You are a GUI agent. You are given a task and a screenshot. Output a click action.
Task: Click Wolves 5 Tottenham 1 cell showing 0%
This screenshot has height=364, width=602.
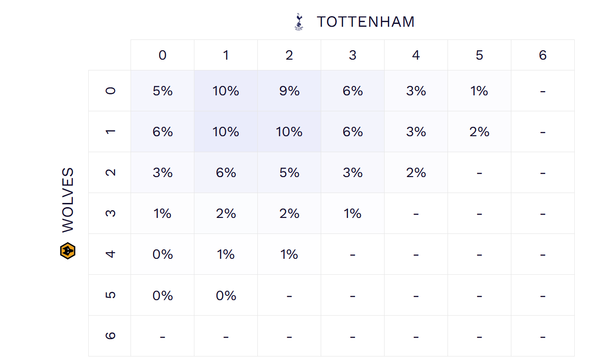pyautogui.click(x=226, y=295)
